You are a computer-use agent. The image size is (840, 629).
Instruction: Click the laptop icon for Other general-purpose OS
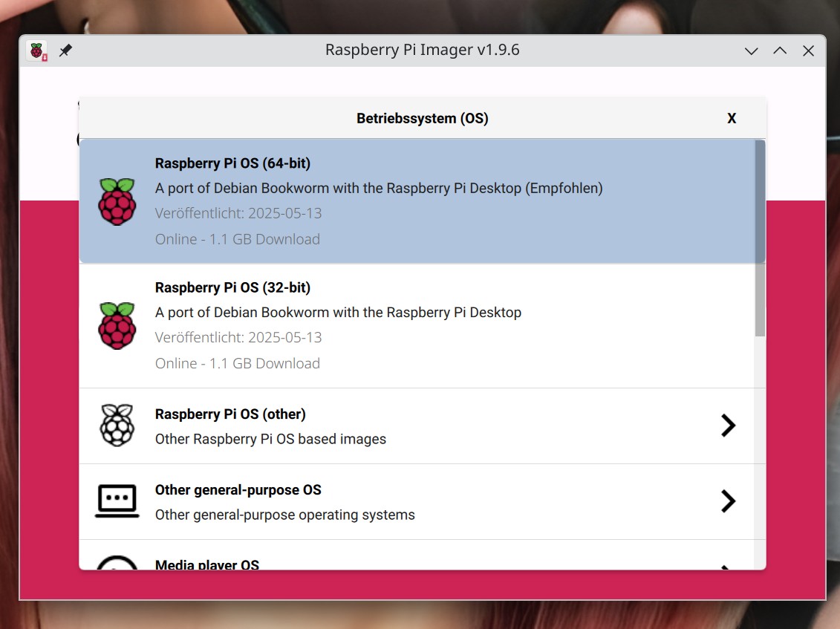click(x=117, y=501)
